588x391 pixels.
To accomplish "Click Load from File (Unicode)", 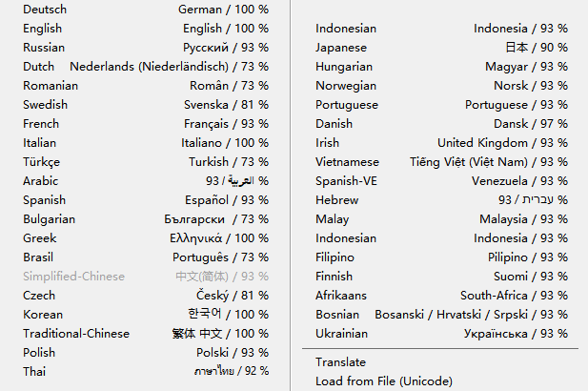I will pyautogui.click(x=383, y=381).
